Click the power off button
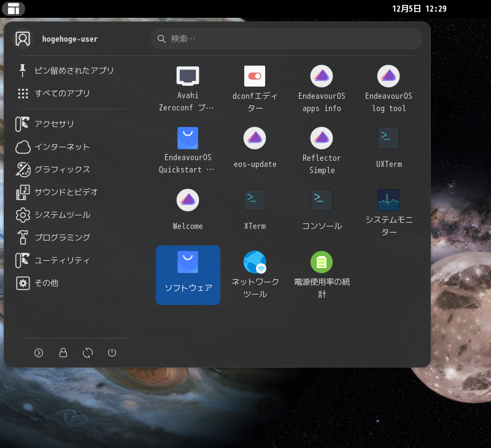The image size is (491, 448). [112, 353]
